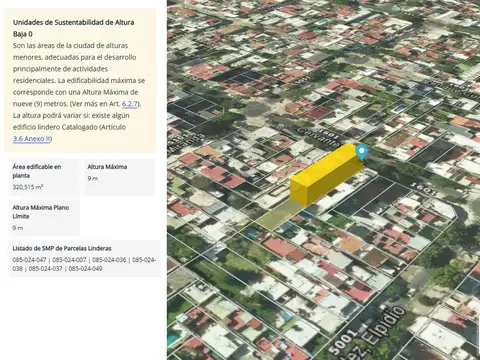
Task: Click the Altura Máxima 9 m value
Action: [93, 179]
